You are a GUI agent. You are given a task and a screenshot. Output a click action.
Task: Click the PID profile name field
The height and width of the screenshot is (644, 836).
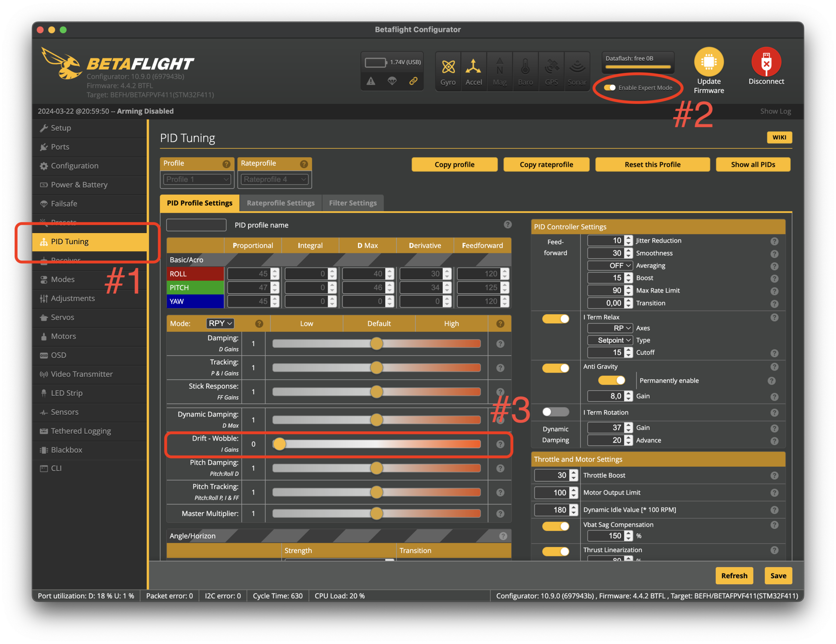click(196, 225)
